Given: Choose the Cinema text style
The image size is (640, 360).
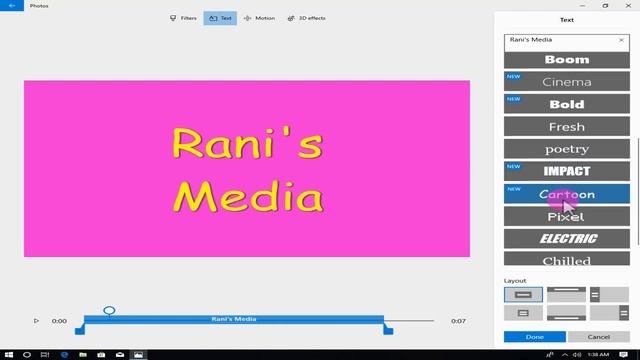Looking at the screenshot, I should pyautogui.click(x=567, y=82).
